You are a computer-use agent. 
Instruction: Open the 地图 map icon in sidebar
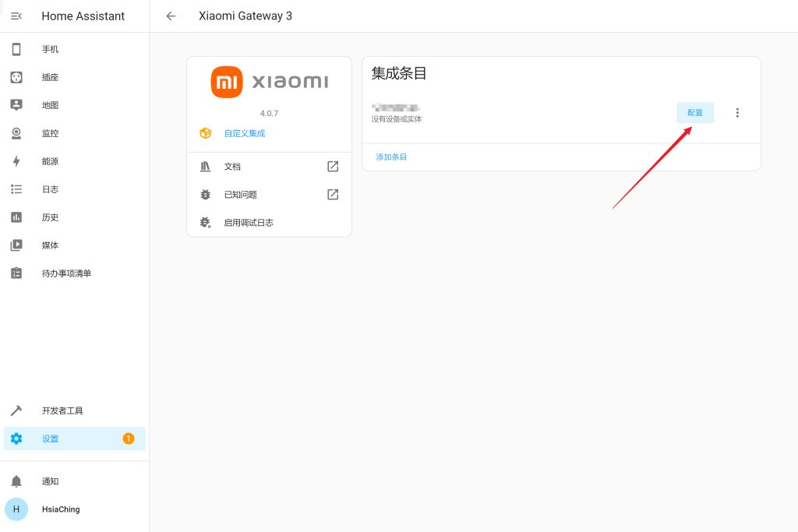[16, 105]
